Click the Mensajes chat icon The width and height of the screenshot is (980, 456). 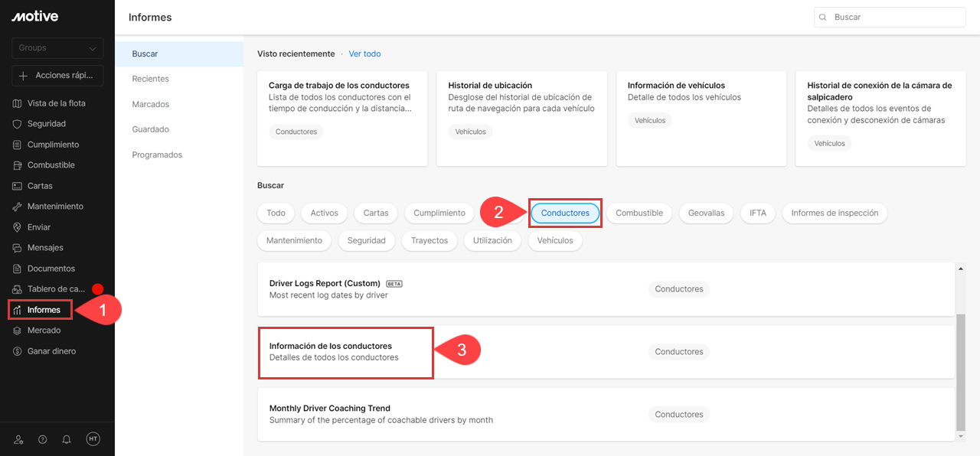click(x=18, y=248)
